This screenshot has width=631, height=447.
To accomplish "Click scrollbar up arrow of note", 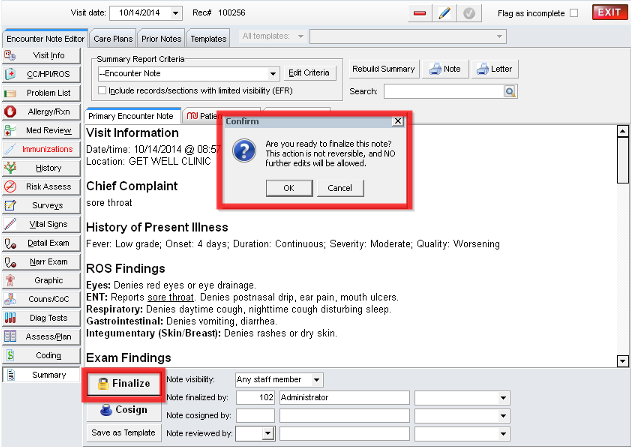I will coord(622,131).
